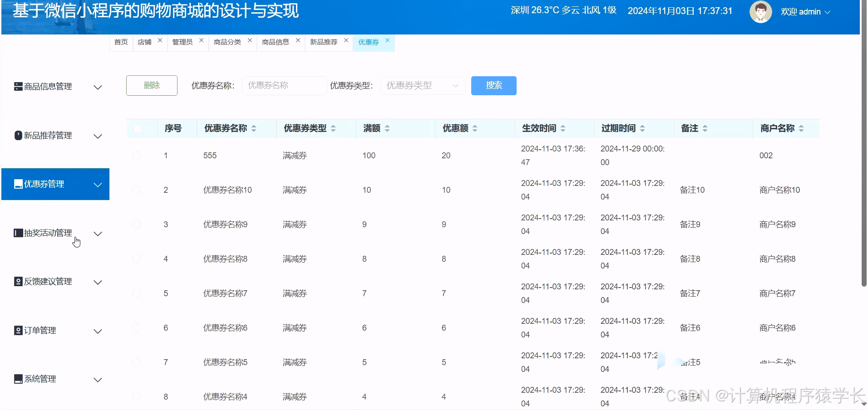Click 商户名称10 cell
Screen dimensions: 868x410
(779, 190)
